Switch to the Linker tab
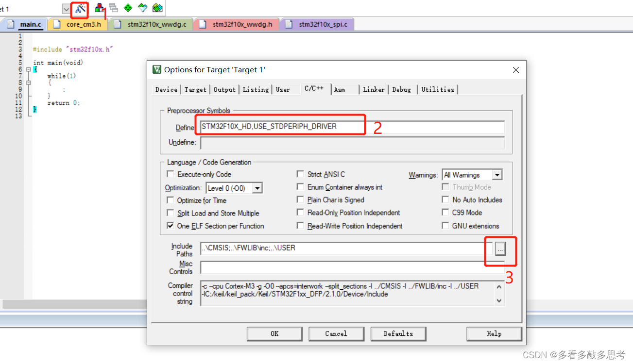The width and height of the screenshot is (633, 364). click(374, 90)
